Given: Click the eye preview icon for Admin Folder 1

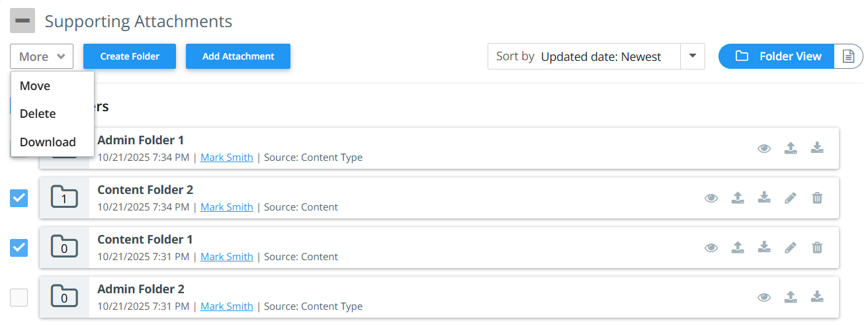Looking at the screenshot, I should pyautogui.click(x=764, y=148).
